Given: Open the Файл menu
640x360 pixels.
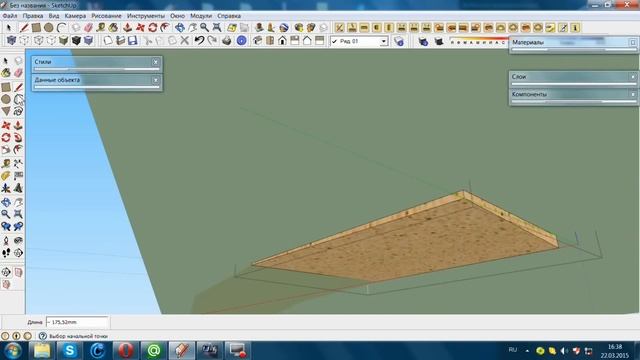Looking at the screenshot, I should [10, 16].
